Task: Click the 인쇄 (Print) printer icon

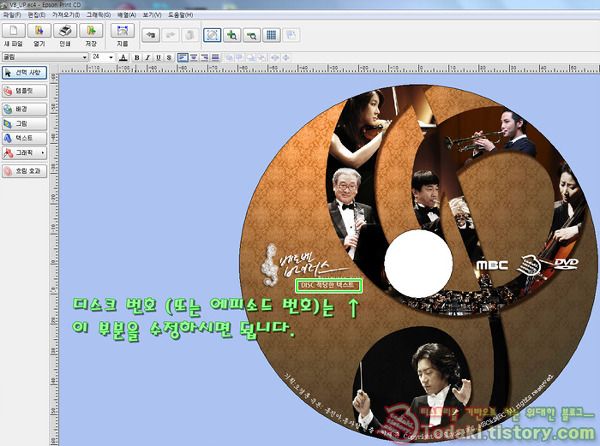Action: (65, 31)
